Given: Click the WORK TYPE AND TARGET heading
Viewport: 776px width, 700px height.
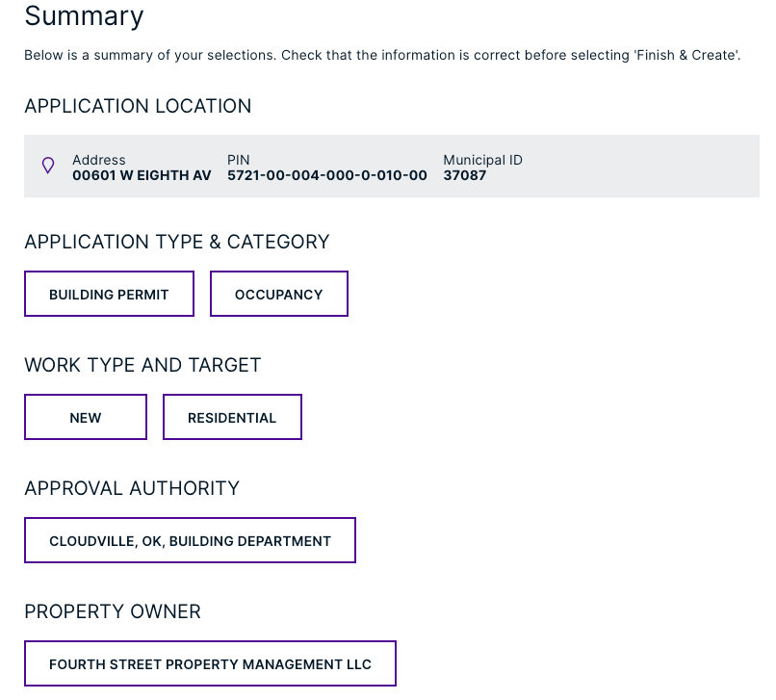Looking at the screenshot, I should click(142, 365).
